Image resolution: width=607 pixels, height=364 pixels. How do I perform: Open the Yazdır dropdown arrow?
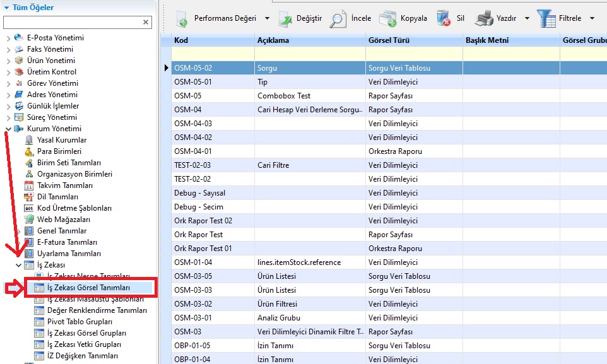pyautogui.click(x=527, y=18)
